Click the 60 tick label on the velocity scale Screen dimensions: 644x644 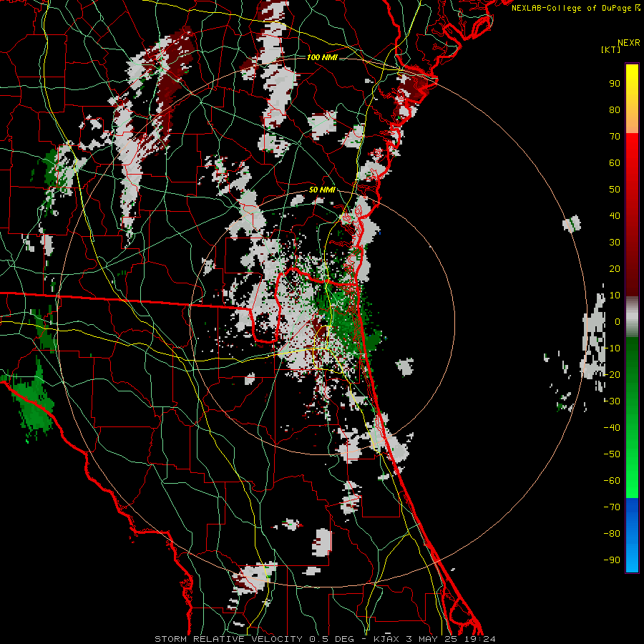pyautogui.click(x=615, y=163)
